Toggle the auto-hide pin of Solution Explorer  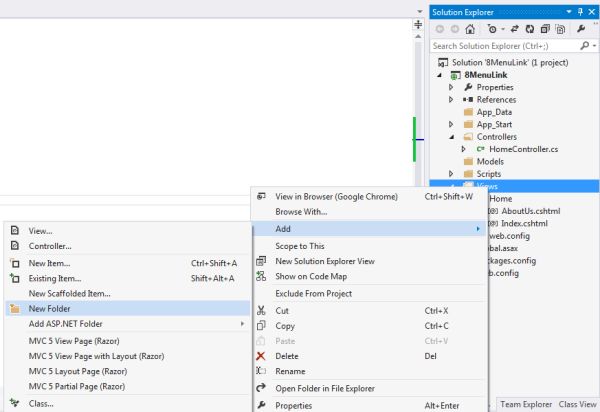click(580, 12)
